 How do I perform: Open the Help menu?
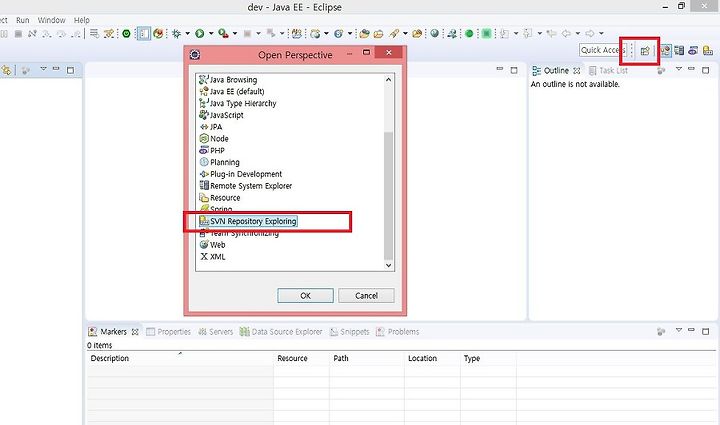pos(82,20)
